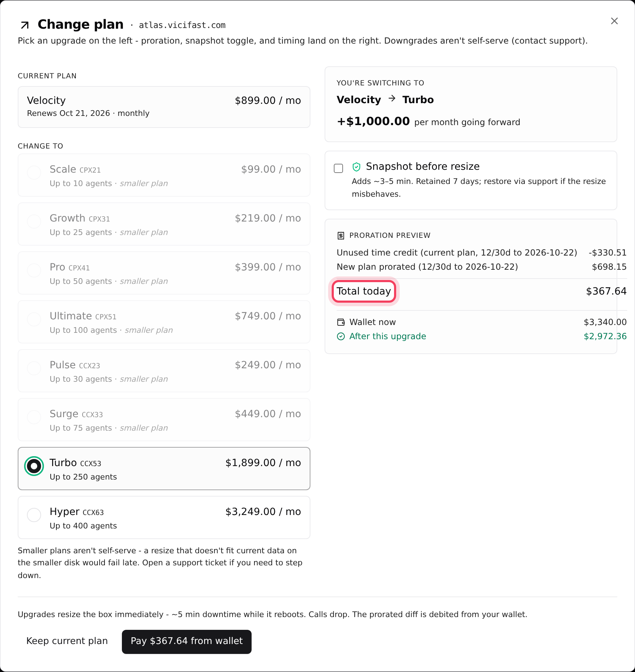Click the Wallet now balance $3,340.00
This screenshot has width=635, height=672.
[605, 322]
